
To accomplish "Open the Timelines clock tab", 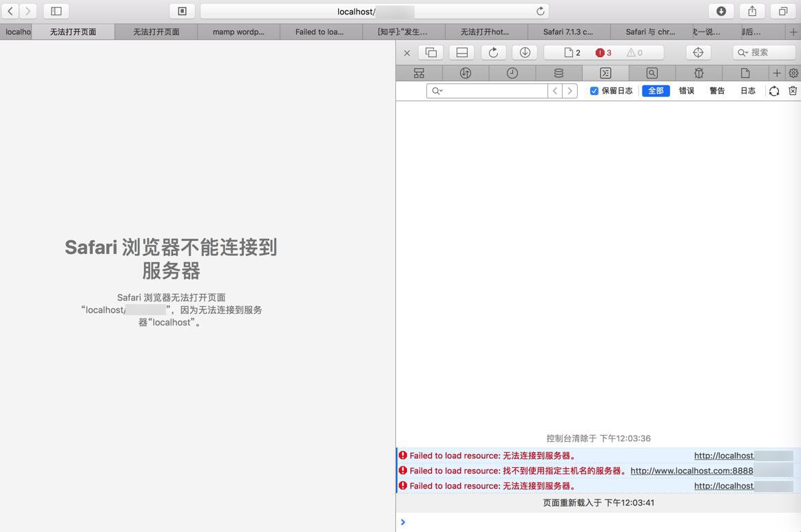I will [x=512, y=73].
